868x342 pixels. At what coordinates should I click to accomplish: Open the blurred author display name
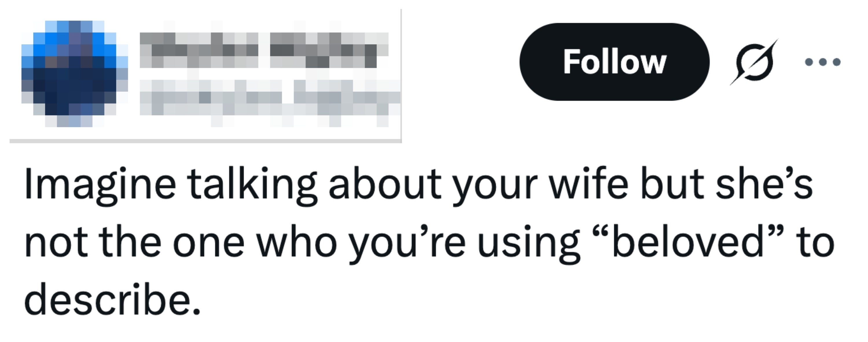coord(264,51)
